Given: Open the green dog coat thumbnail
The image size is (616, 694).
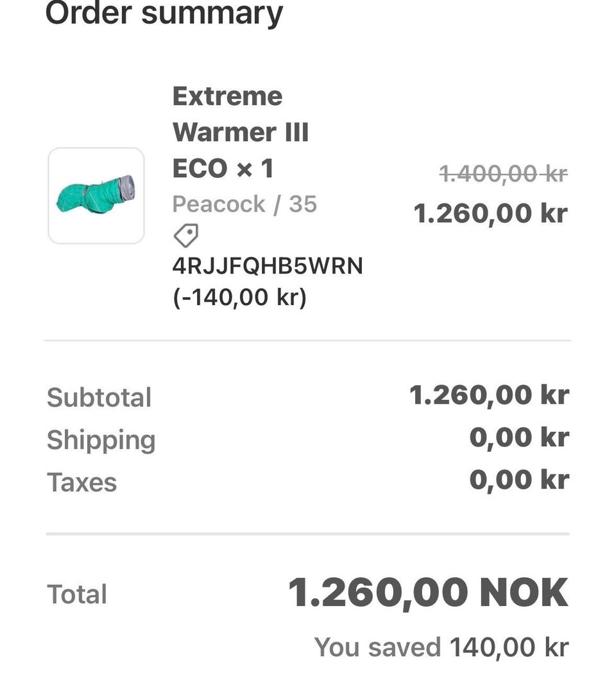Looking at the screenshot, I should tap(96, 196).
